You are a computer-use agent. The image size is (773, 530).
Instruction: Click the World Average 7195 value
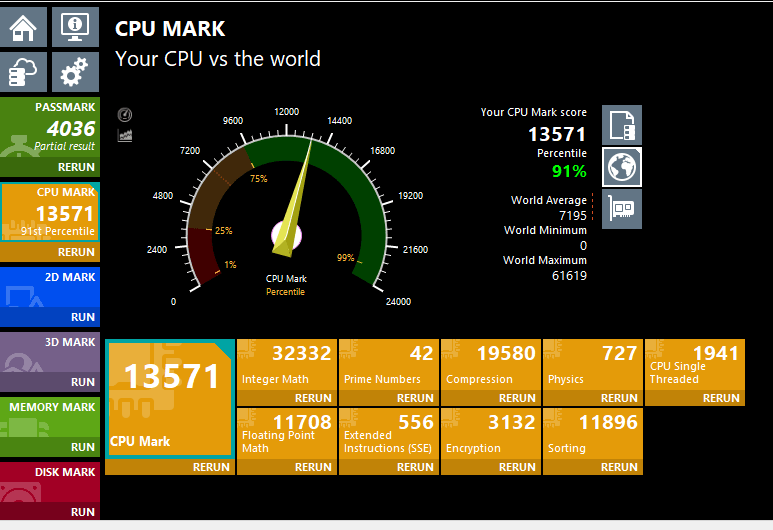click(573, 215)
